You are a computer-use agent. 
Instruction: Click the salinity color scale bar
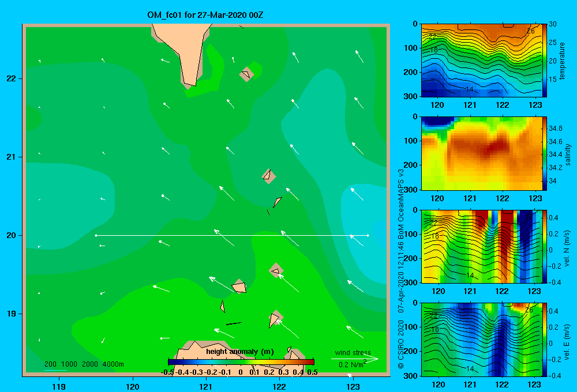point(545,153)
